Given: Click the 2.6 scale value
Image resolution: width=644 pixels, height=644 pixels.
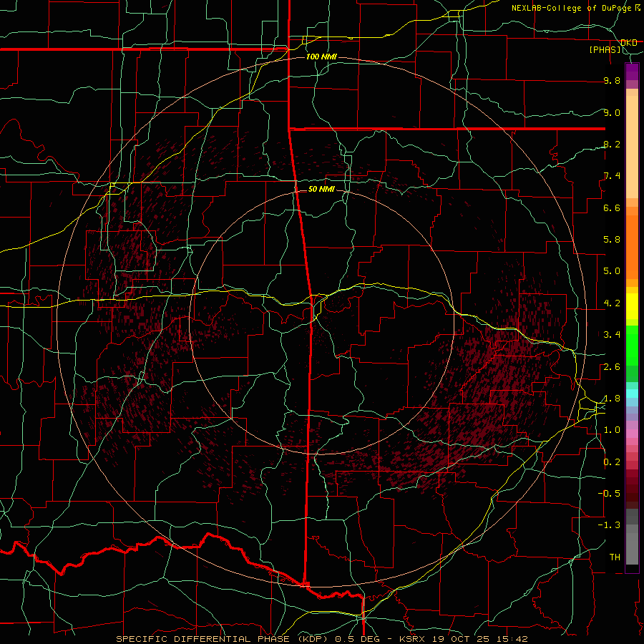Looking at the screenshot, I should 612,367.
